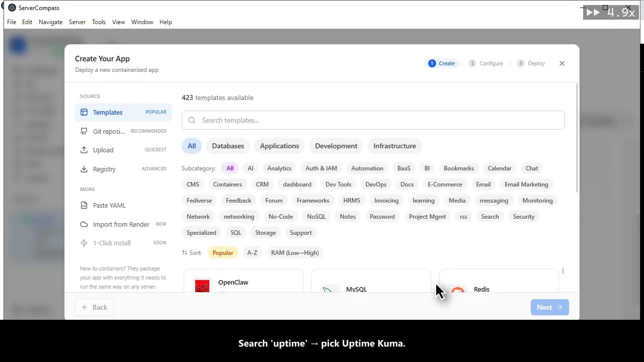Click the sort arrows icon
This screenshot has width=644, height=362.
point(184,253)
